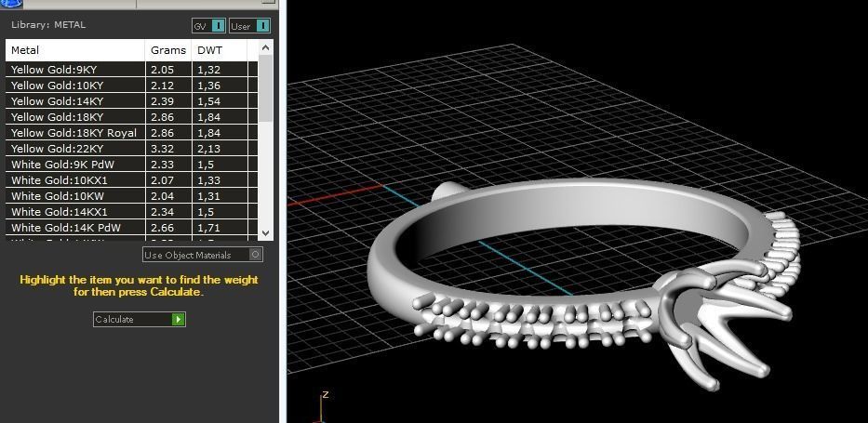Screen dimensions: 868x423
Task: Select the White Gold:9K PdW row
Action: (x=132, y=165)
